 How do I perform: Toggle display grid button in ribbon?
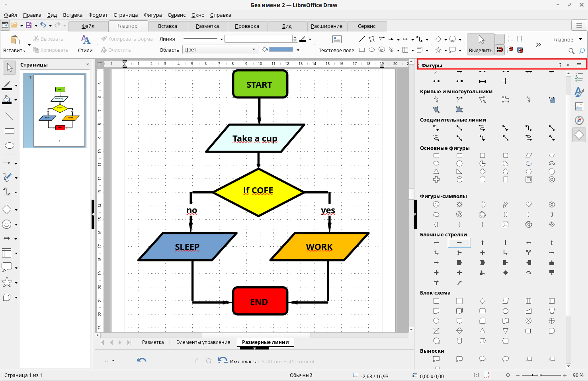pos(500,39)
